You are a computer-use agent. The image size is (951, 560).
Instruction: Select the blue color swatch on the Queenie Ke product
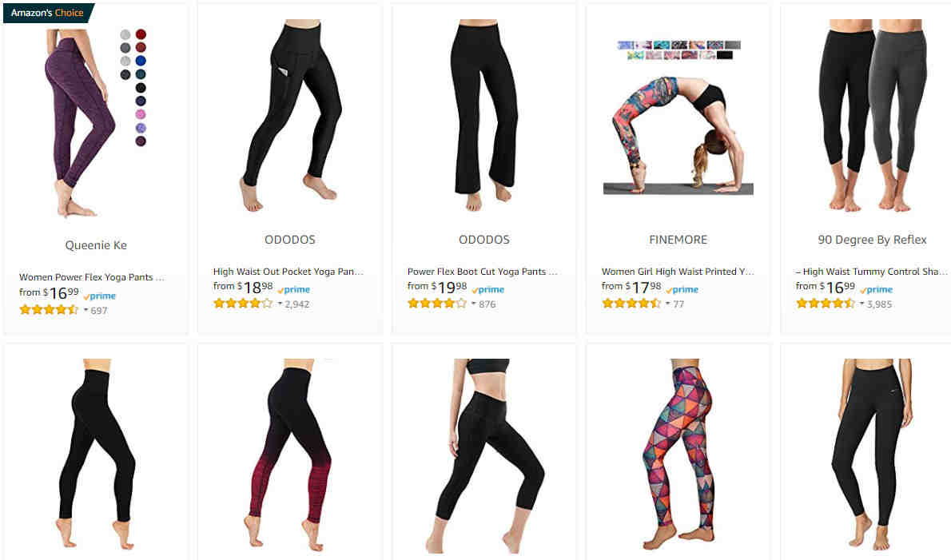pyautogui.click(x=141, y=61)
